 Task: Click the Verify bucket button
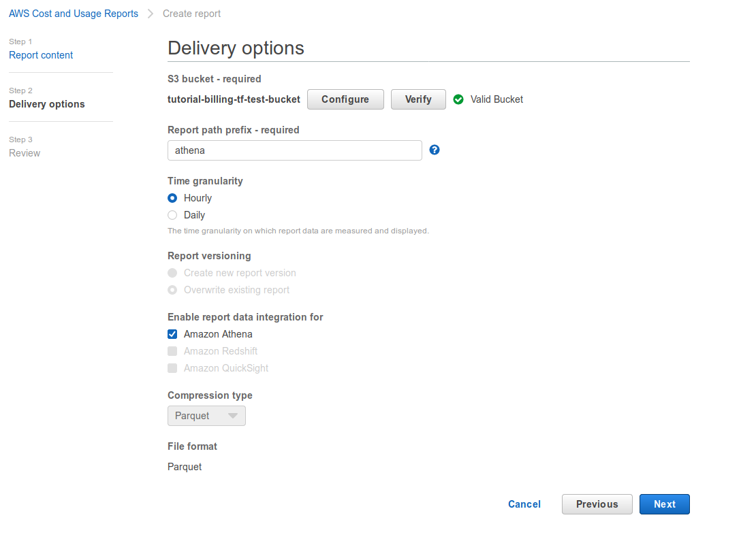coord(418,99)
